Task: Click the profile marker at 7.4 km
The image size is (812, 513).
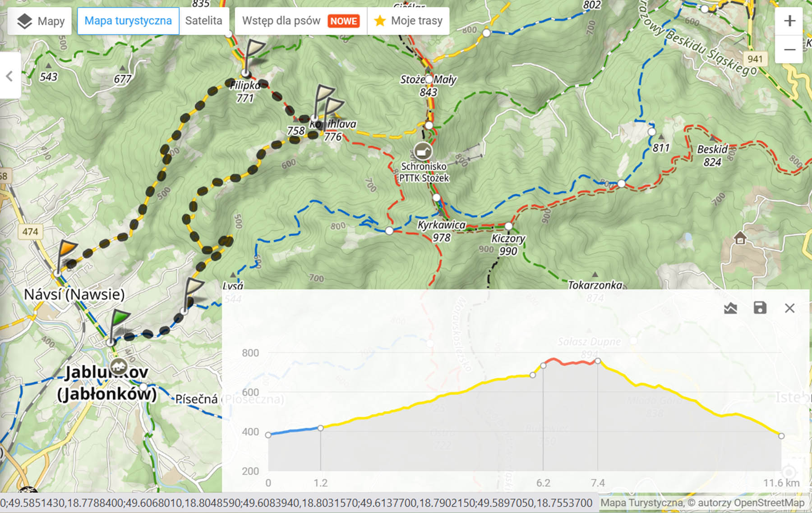Action: (598, 361)
